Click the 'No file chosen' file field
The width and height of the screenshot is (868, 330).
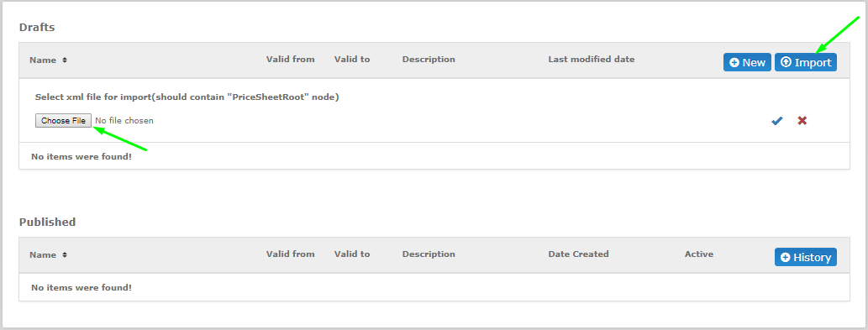(124, 121)
